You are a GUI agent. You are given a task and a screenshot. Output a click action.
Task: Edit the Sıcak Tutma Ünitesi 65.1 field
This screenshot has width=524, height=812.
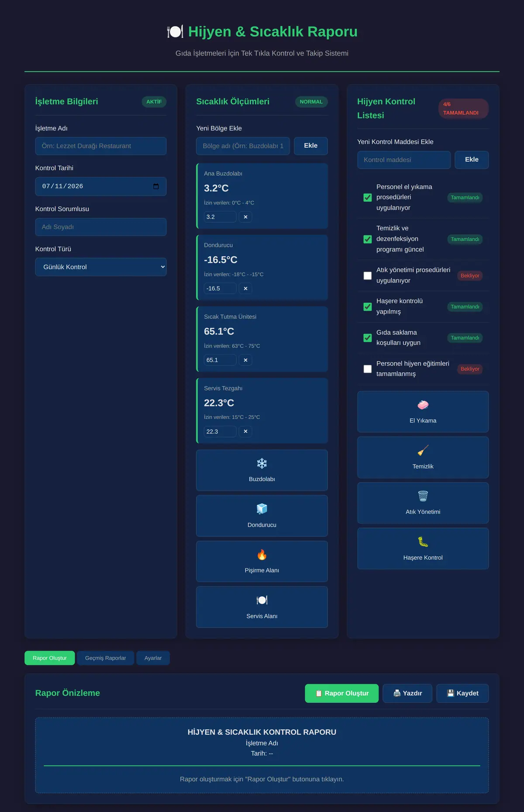[220, 360]
